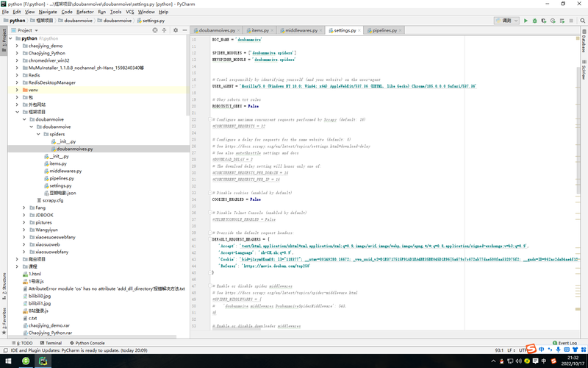Select middlewares.py in the project tree
This screenshot has width=588, height=368.
(65, 171)
